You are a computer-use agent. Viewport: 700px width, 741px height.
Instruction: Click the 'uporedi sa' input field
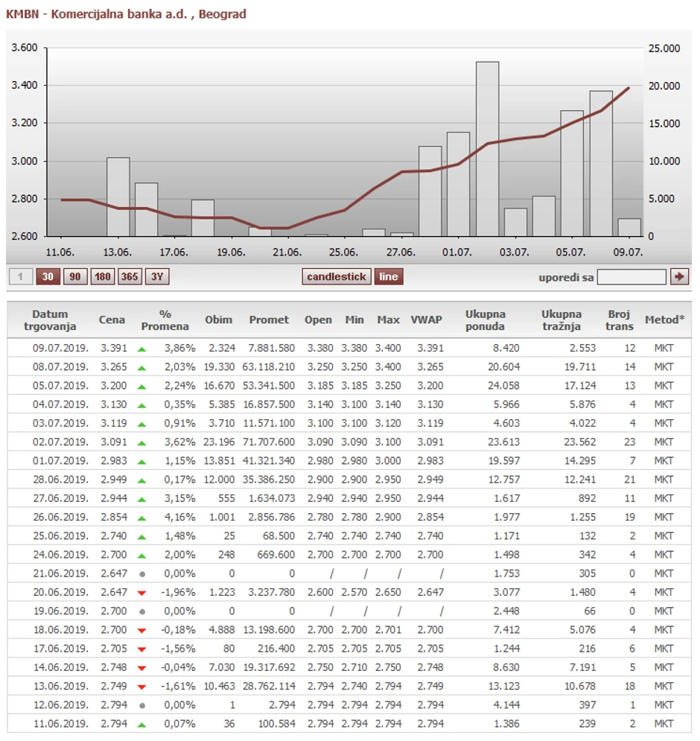pos(631,277)
